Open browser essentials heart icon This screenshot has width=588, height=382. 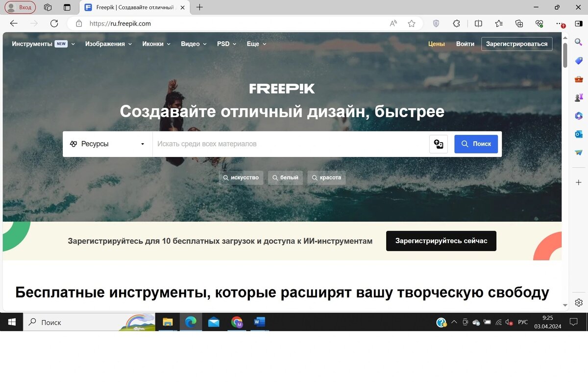(x=539, y=23)
